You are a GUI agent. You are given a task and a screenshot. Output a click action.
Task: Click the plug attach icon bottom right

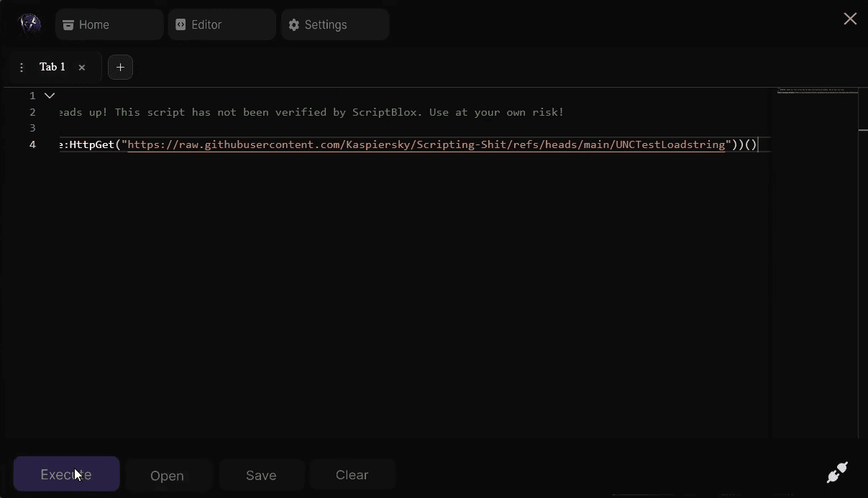(x=836, y=472)
